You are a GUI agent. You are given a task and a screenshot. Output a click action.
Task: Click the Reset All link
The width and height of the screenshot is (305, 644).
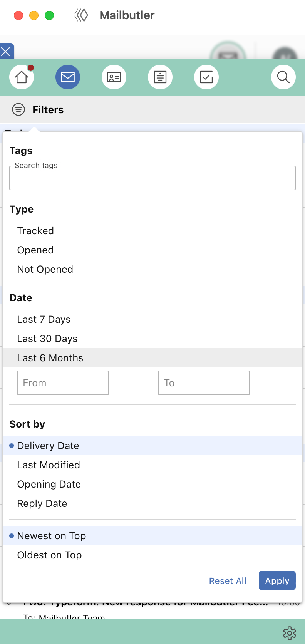(x=228, y=581)
